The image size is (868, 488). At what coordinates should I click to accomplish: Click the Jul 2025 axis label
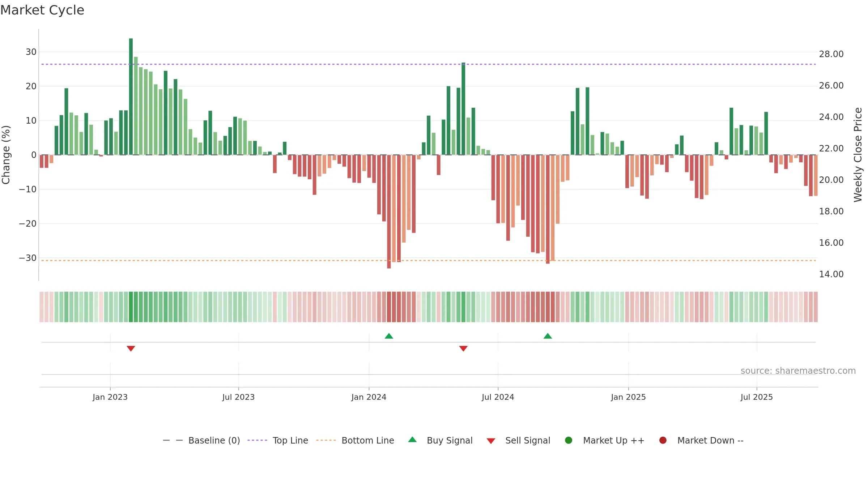757,397
